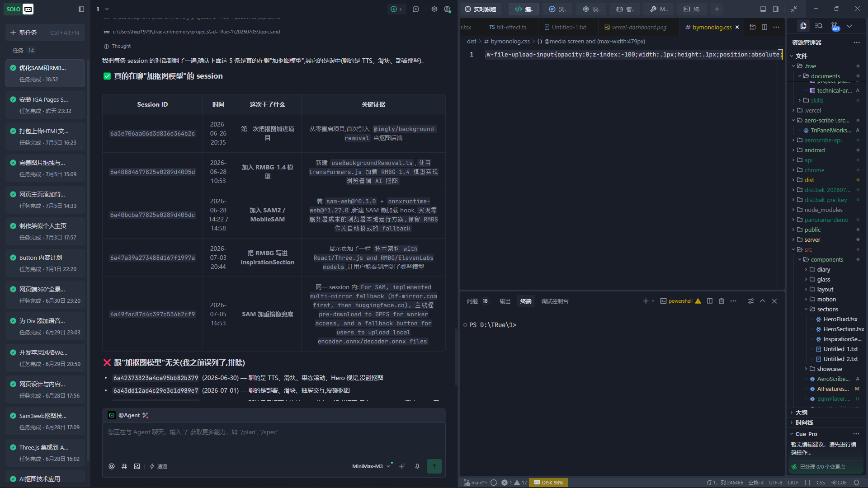Synchronize changes in status bar
The height and width of the screenshot is (488, 868).
[x=494, y=483]
